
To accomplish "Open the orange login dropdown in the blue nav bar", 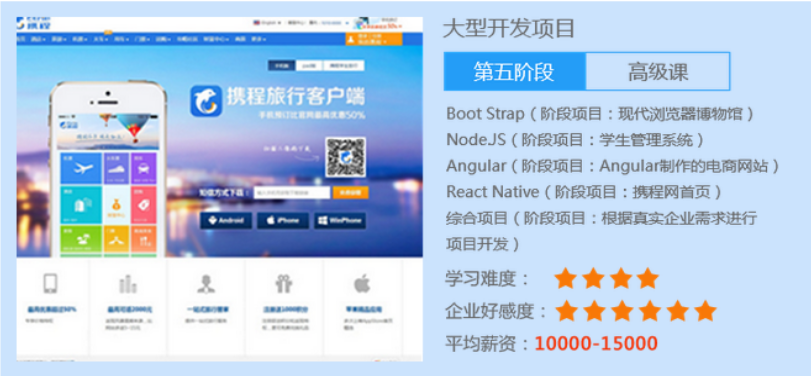I will (x=373, y=39).
